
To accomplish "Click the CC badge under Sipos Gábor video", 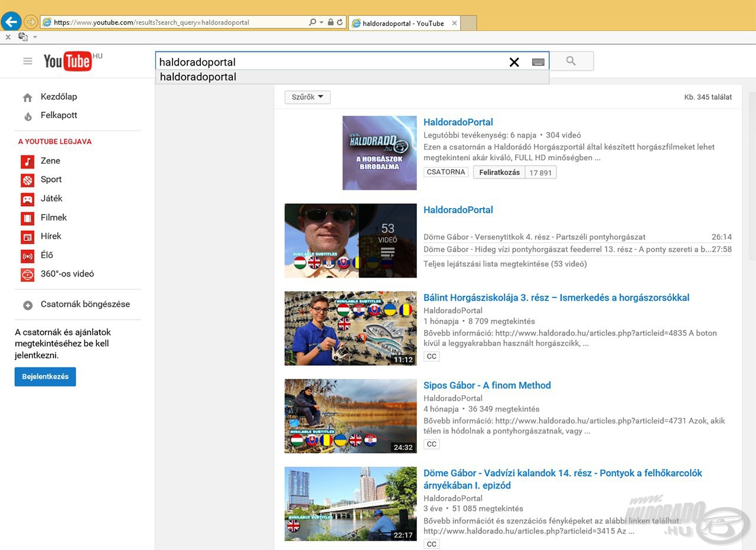I will (432, 444).
